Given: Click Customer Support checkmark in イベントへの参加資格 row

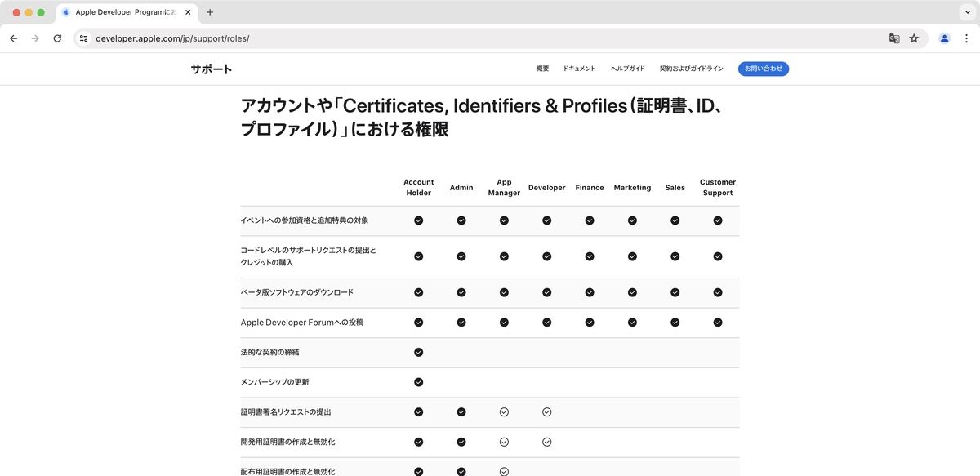Looking at the screenshot, I should [718, 220].
